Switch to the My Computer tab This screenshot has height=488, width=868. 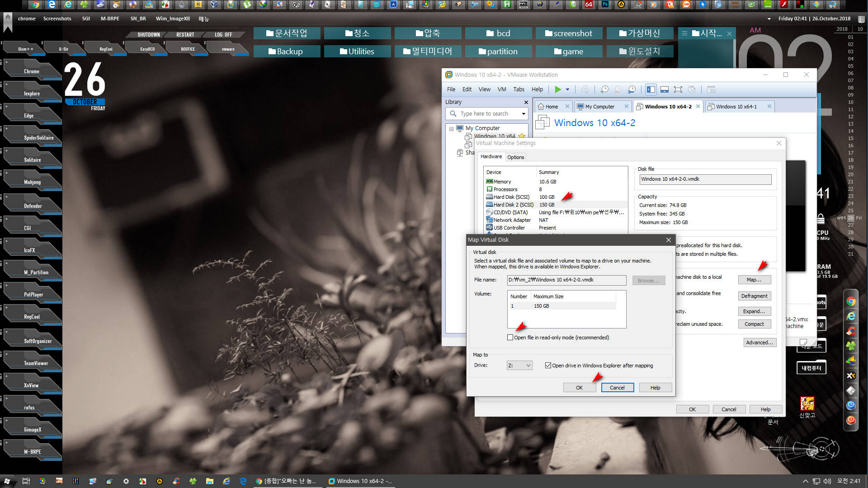point(599,107)
